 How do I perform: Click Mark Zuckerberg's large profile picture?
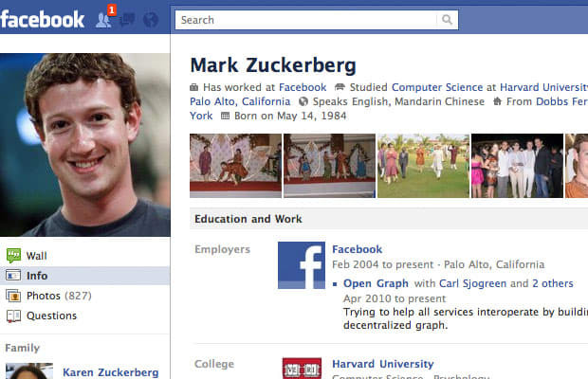coord(85,145)
